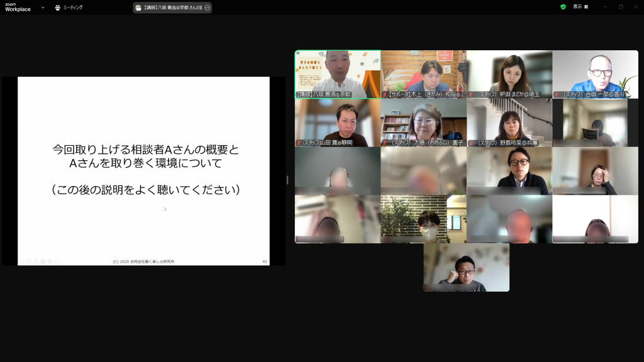Expand the Zoom Workplace dropdown chevron
644x362 pixels.
[43, 8]
